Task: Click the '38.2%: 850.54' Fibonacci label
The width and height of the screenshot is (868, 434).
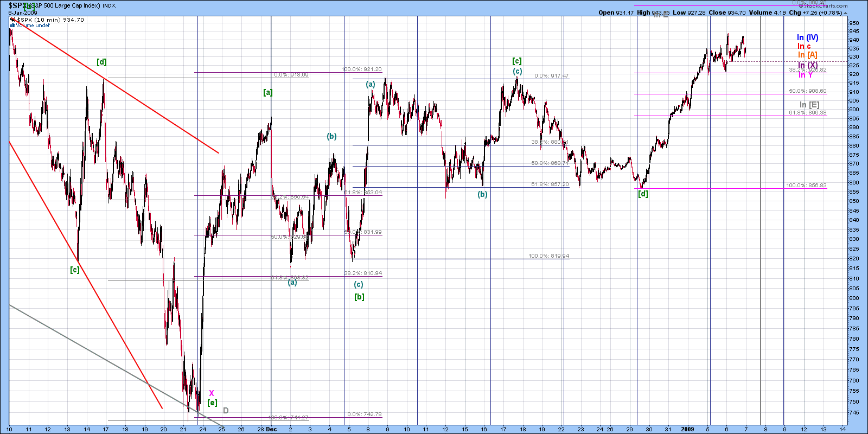Action: 290,197
